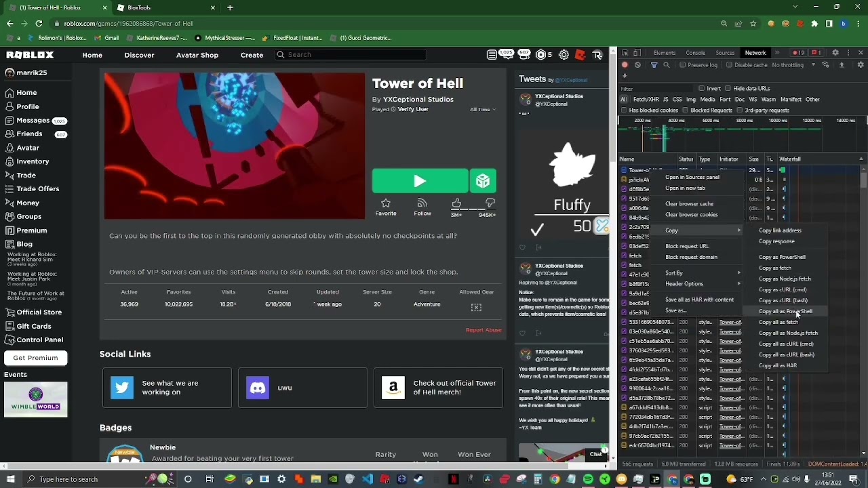Click the thumbs down dislike icon
868x488 pixels.
pos(490,203)
